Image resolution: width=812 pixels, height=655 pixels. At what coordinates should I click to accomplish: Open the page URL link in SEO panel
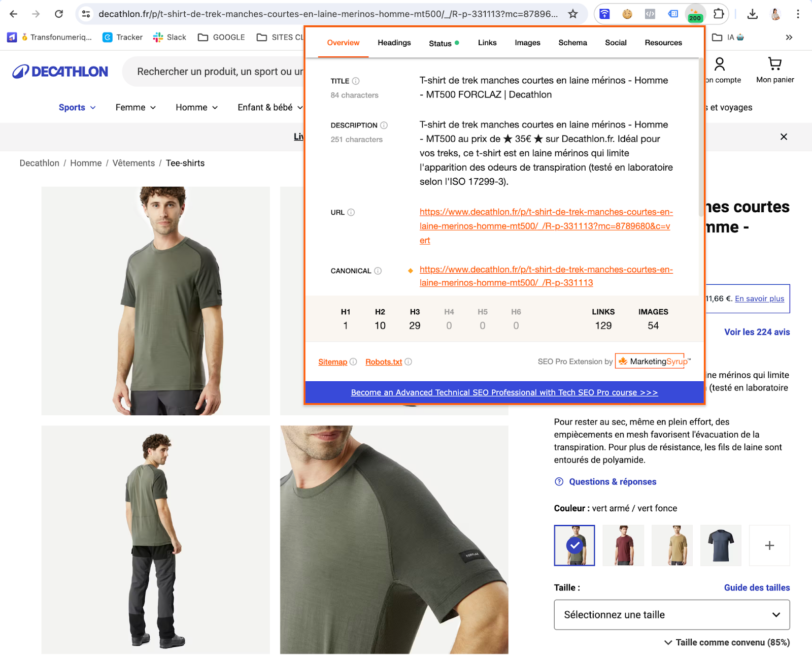[546, 226]
